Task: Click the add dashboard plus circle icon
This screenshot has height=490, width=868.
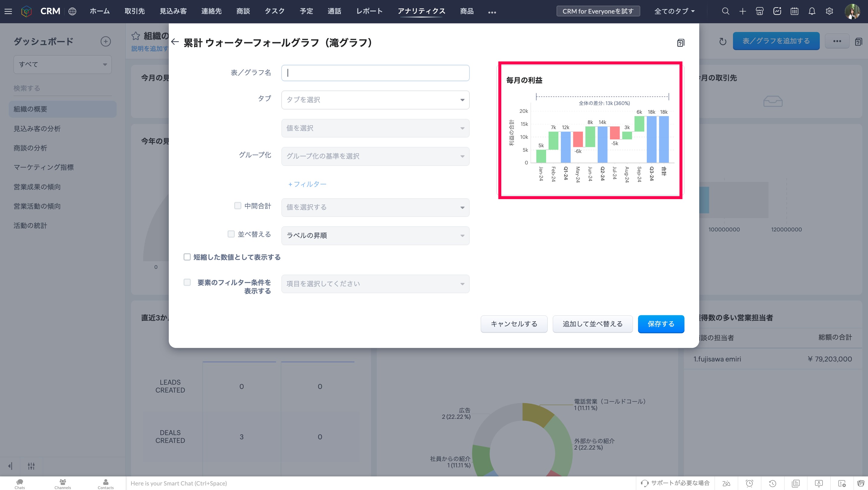Action: coord(105,41)
